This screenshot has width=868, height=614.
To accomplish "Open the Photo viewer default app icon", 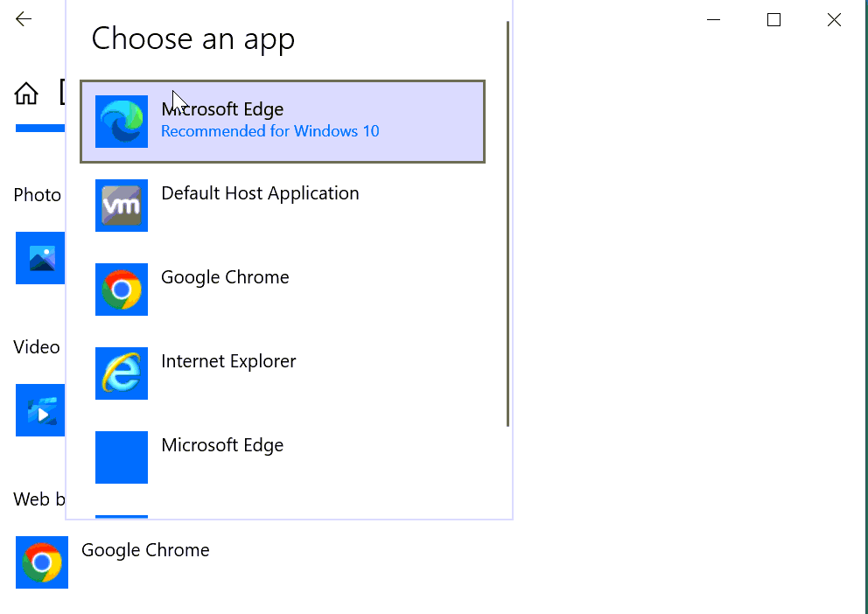I will tap(40, 258).
